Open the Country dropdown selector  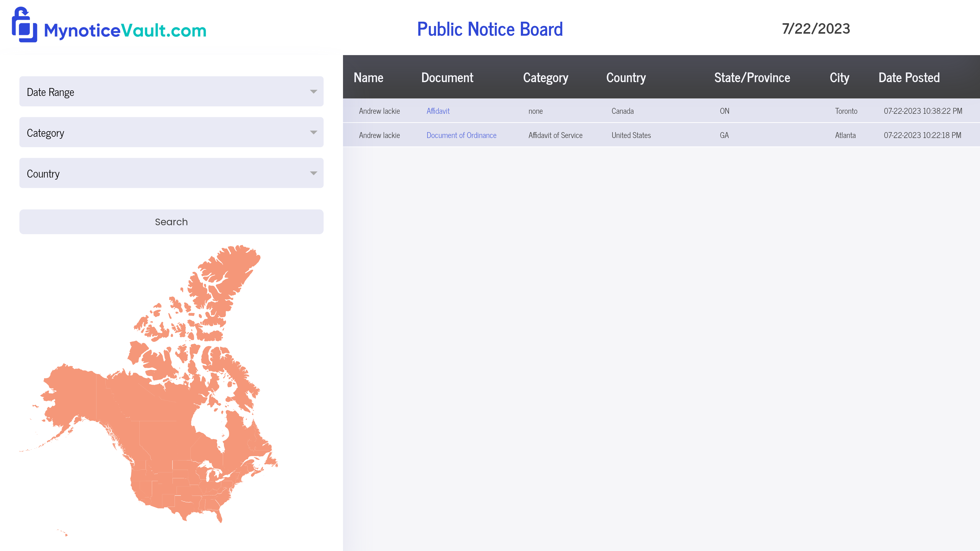171,173
